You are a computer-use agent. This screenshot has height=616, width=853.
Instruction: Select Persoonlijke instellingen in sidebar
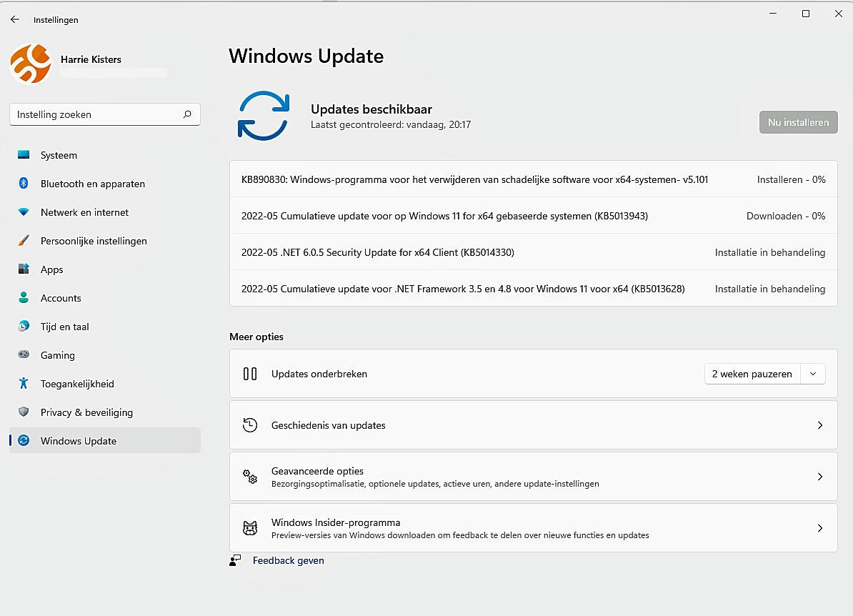[x=104, y=241]
